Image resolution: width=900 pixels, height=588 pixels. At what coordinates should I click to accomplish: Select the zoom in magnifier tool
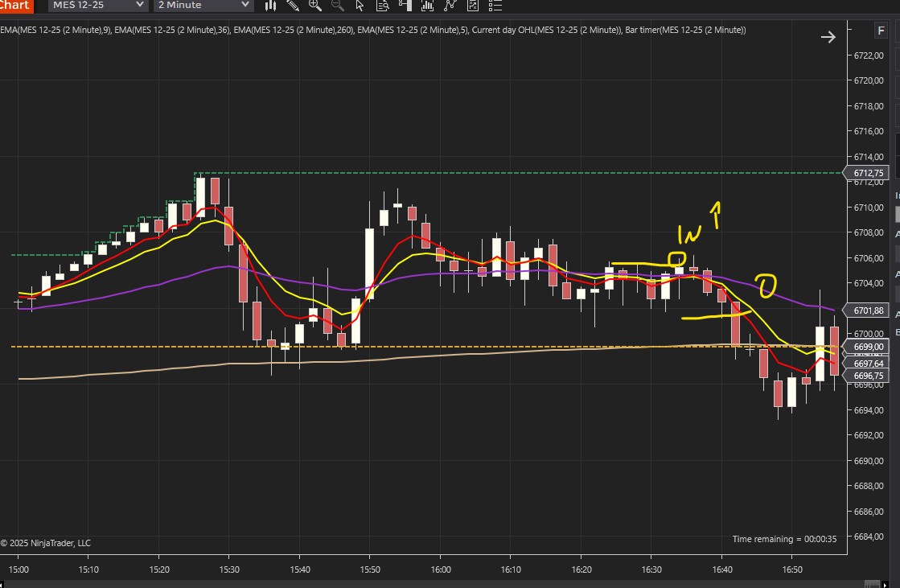(315, 6)
